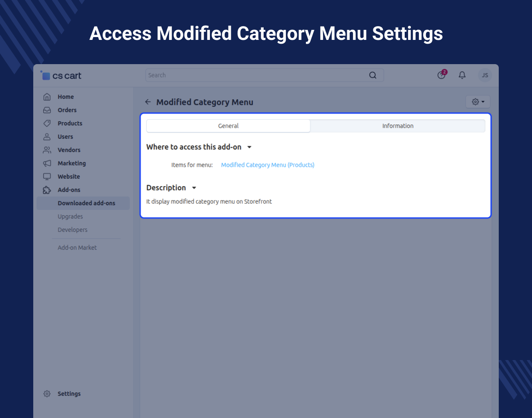Click the back arrow beside Modified Category Menu
The image size is (532, 418).
coord(148,102)
